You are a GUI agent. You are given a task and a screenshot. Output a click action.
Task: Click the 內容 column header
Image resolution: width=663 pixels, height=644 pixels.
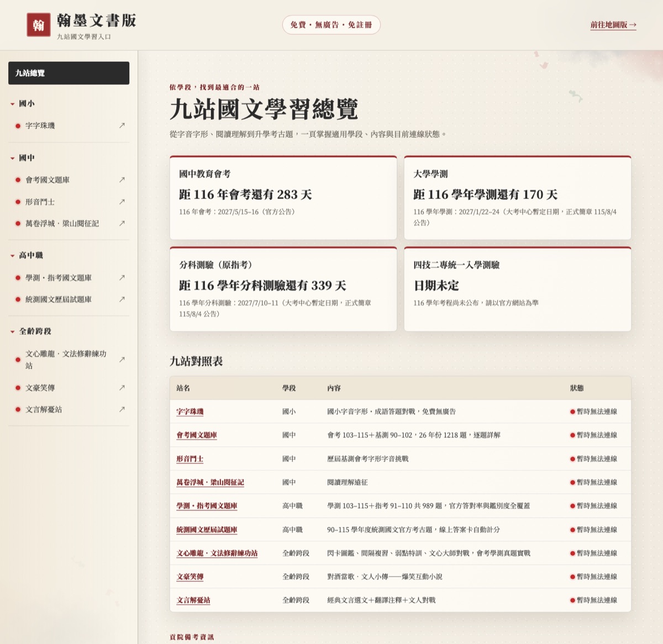click(x=334, y=388)
